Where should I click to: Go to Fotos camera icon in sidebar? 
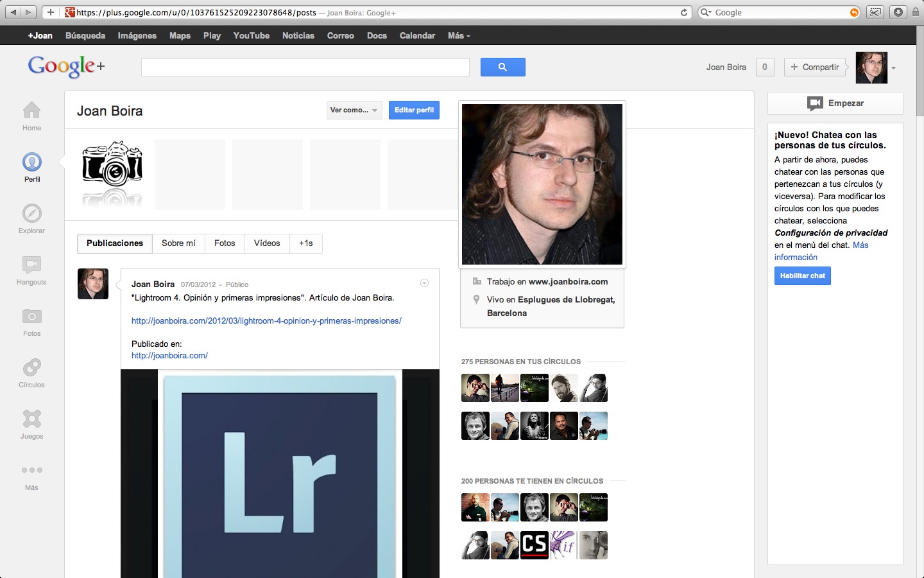pyautogui.click(x=31, y=317)
